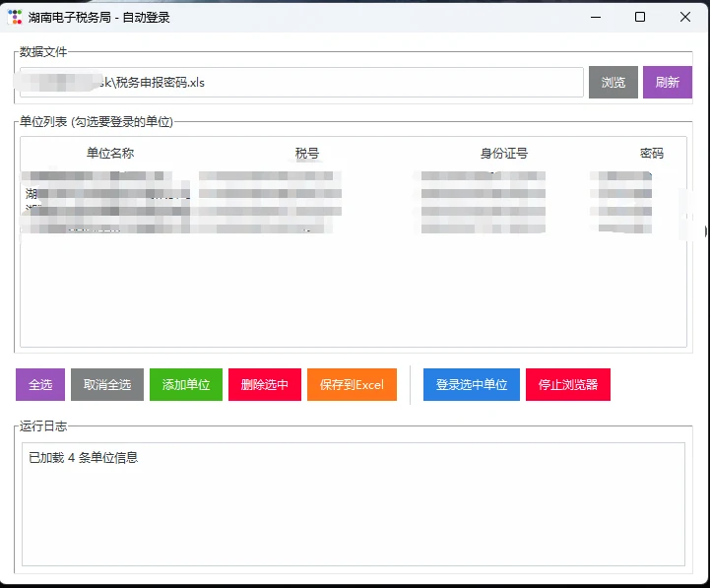Delete checked rows using 删除选中
The image size is (710, 588).
(x=265, y=384)
